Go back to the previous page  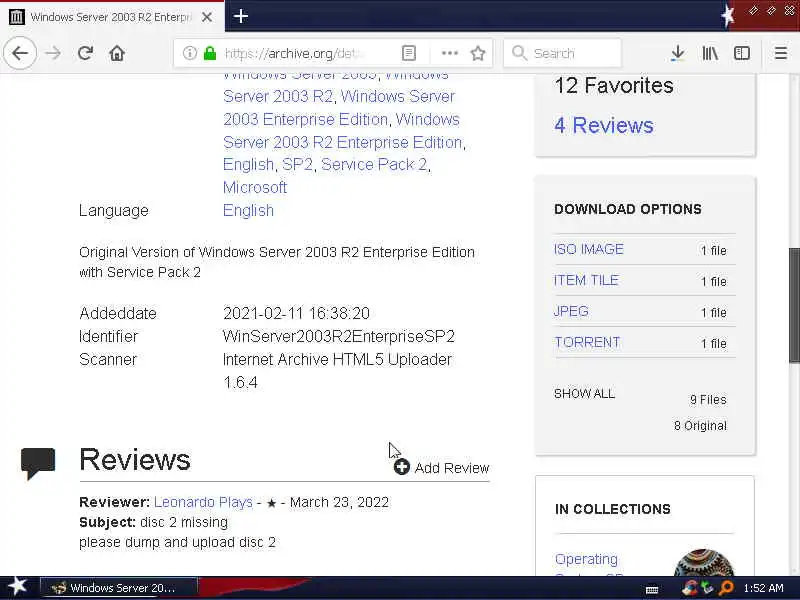(x=20, y=53)
